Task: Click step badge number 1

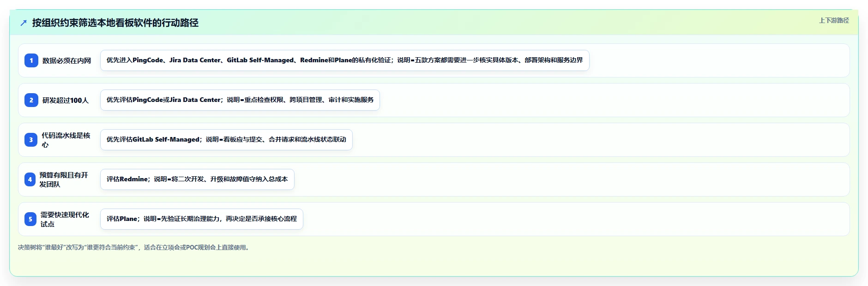Action: 31,60
